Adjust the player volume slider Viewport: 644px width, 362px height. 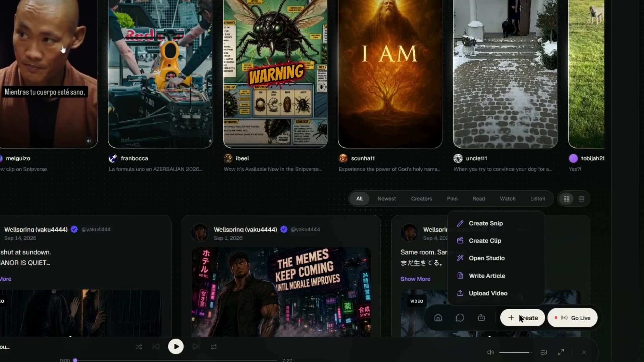coord(516,352)
